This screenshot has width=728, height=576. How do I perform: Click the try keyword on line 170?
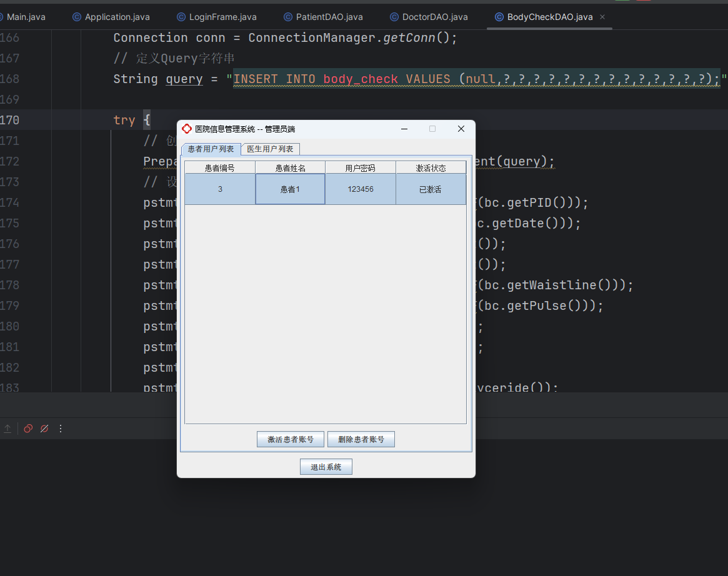pos(124,120)
